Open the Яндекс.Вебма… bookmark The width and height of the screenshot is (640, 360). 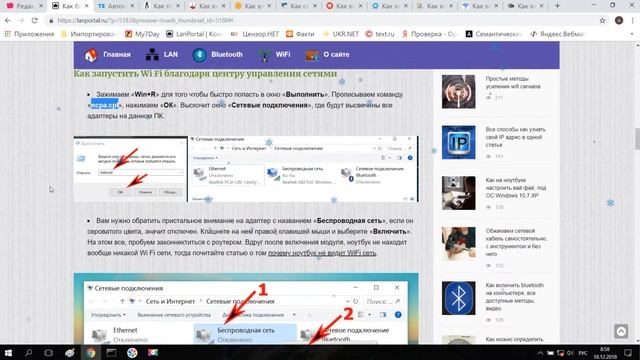(558, 34)
